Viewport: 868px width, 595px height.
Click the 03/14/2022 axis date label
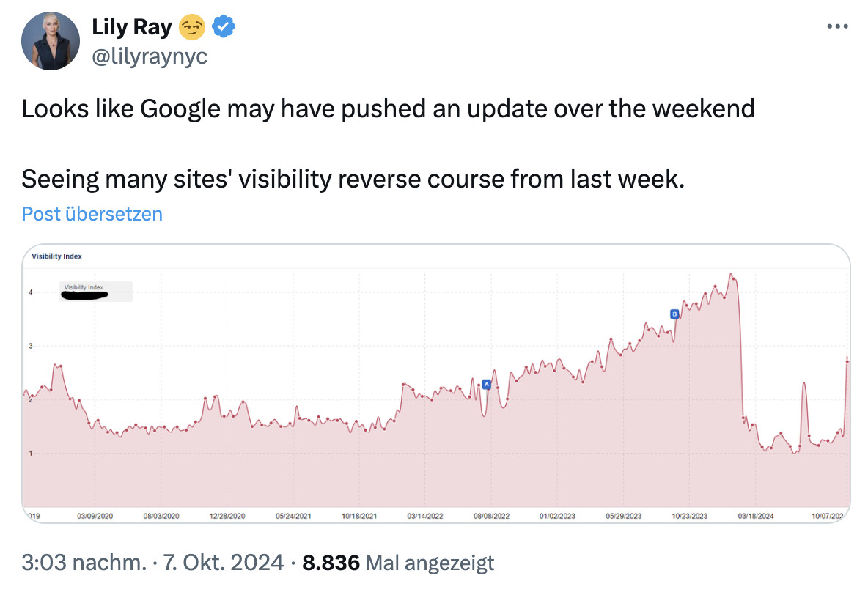[425, 515]
